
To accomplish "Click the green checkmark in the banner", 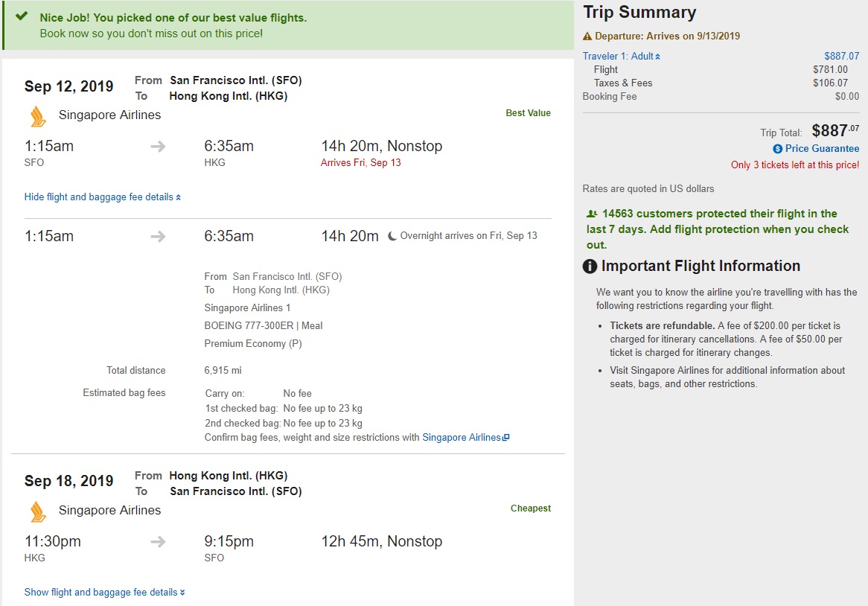I will (22, 16).
